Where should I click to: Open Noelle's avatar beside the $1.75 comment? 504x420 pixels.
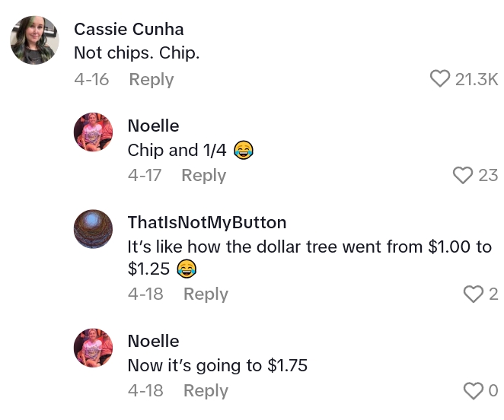[93, 348]
